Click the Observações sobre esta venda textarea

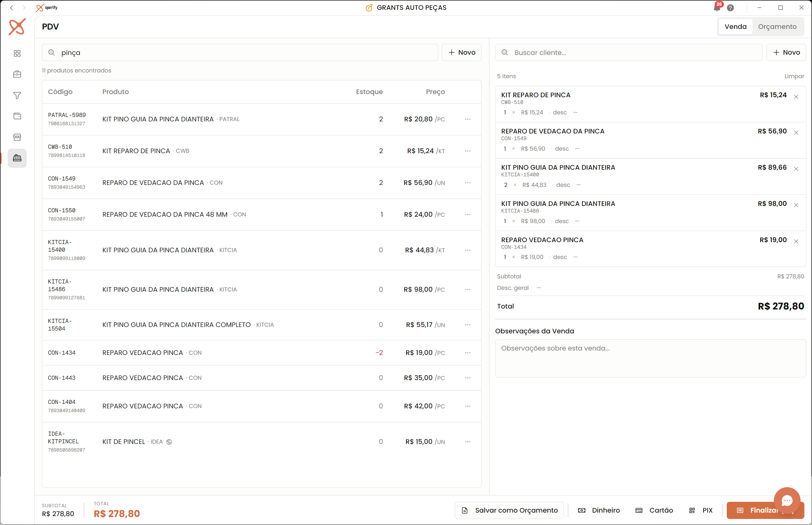coord(650,358)
